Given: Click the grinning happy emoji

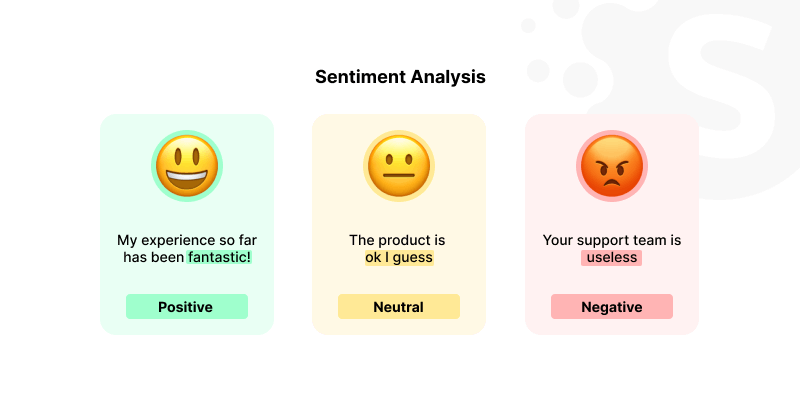Looking at the screenshot, I should [187, 166].
